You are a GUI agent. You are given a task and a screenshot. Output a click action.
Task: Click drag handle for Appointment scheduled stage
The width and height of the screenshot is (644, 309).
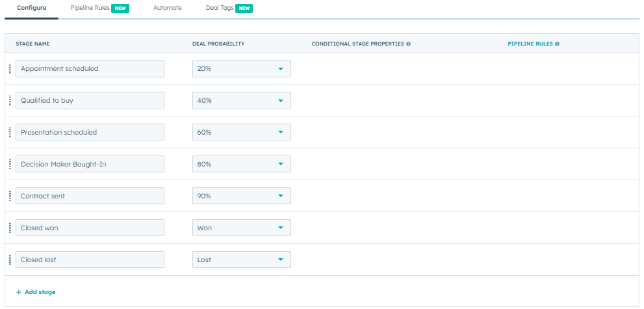coord(10,68)
